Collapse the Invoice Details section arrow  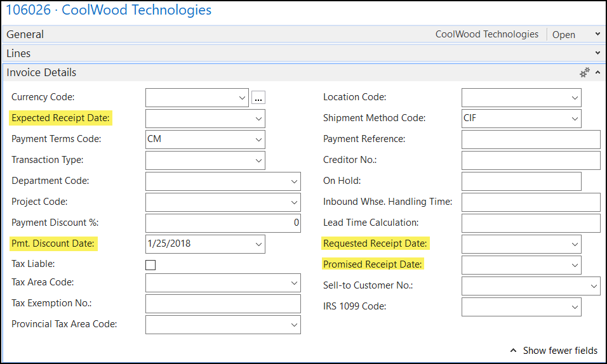click(x=597, y=72)
